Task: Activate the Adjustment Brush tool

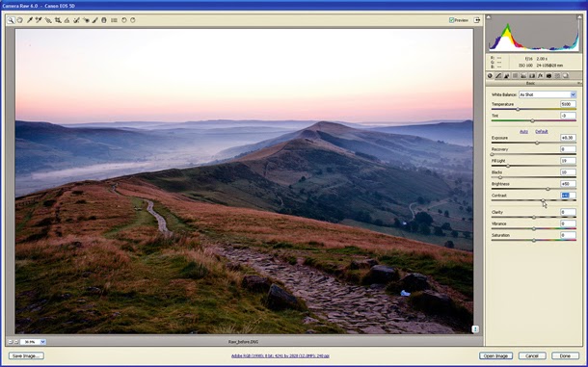Action: point(94,20)
